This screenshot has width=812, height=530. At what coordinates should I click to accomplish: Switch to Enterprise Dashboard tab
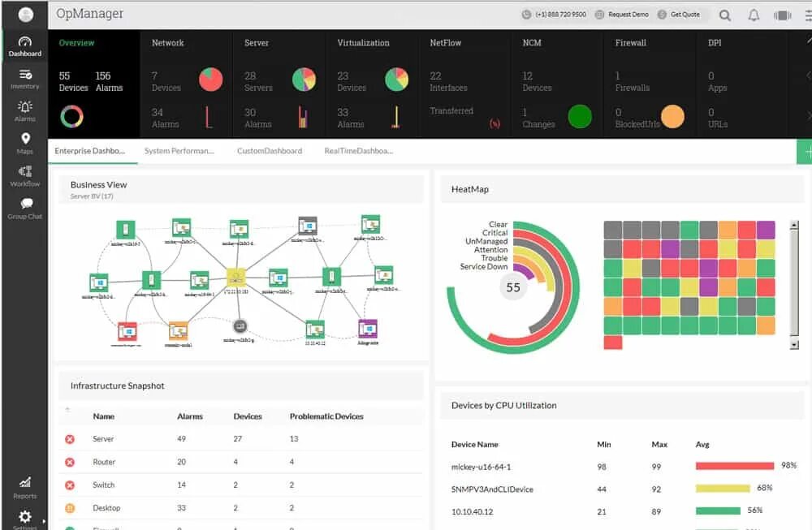pyautogui.click(x=89, y=151)
